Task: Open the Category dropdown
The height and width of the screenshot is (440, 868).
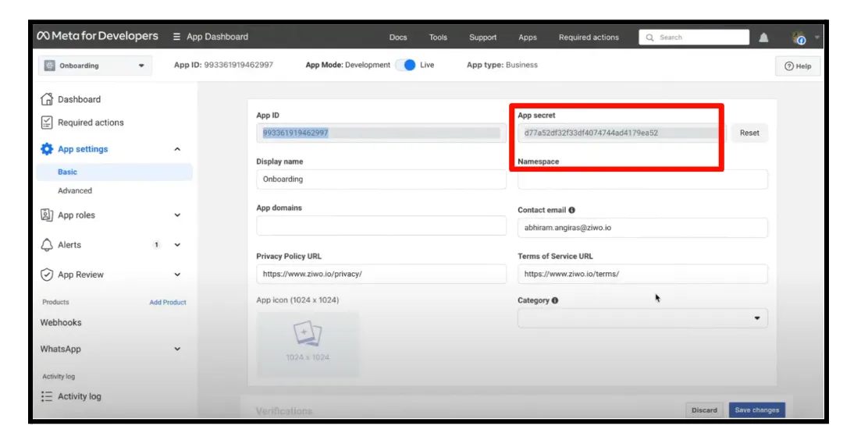Action: coord(642,318)
